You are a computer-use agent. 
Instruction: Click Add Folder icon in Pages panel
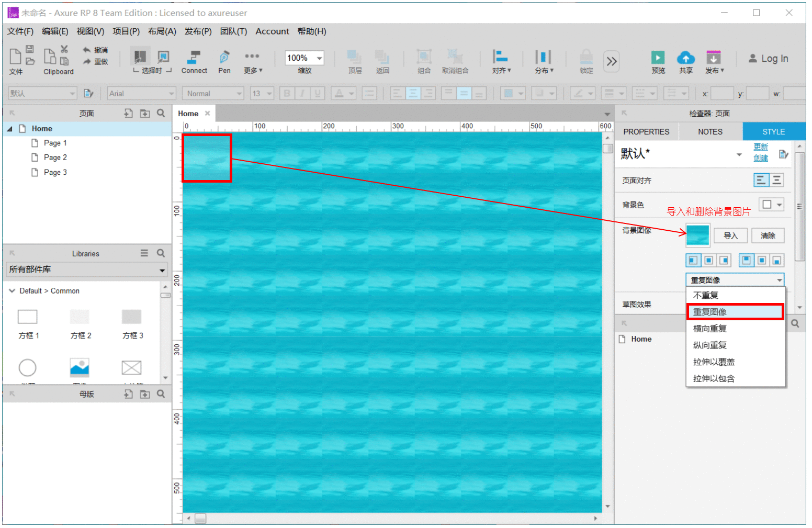(x=145, y=114)
